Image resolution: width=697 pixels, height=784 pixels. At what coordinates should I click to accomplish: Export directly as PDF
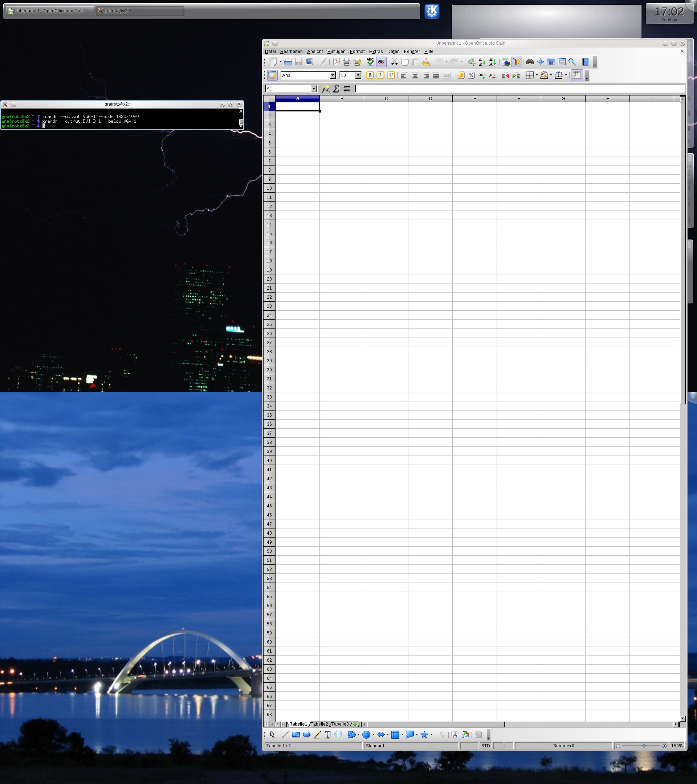click(336, 62)
